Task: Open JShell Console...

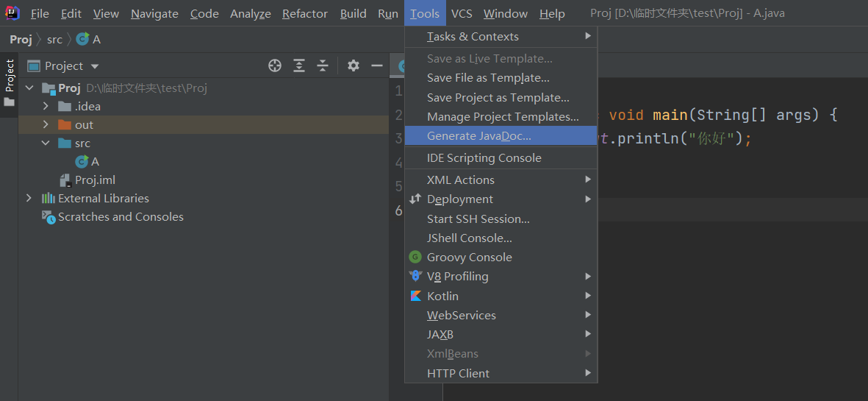Action: [x=501, y=238]
